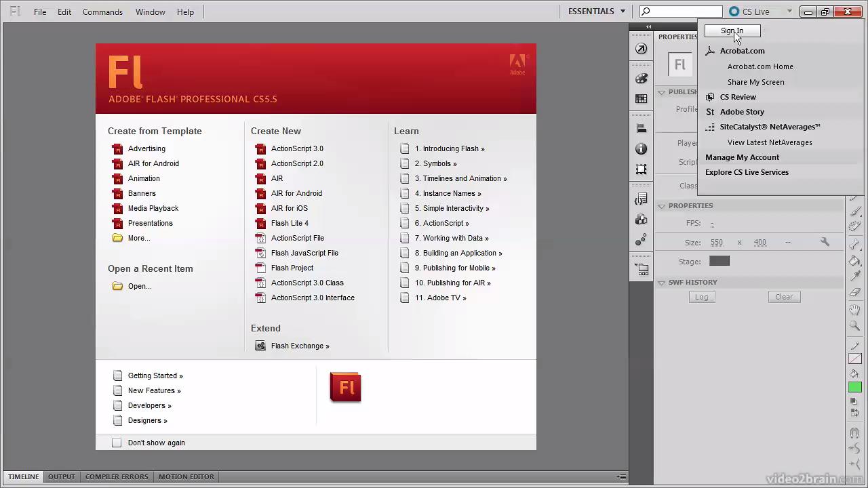
Task: Select the TIMELINE tab
Action: pos(23,476)
